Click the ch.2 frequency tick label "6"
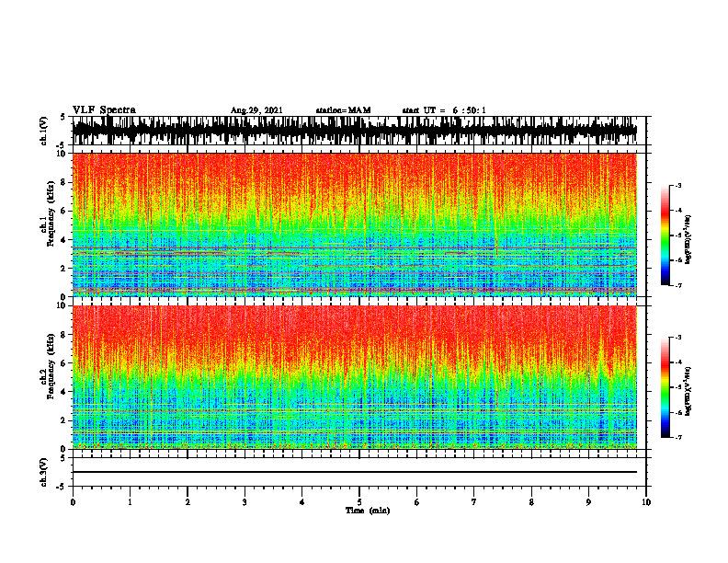Screen dimensions: 728x563 (64, 363)
